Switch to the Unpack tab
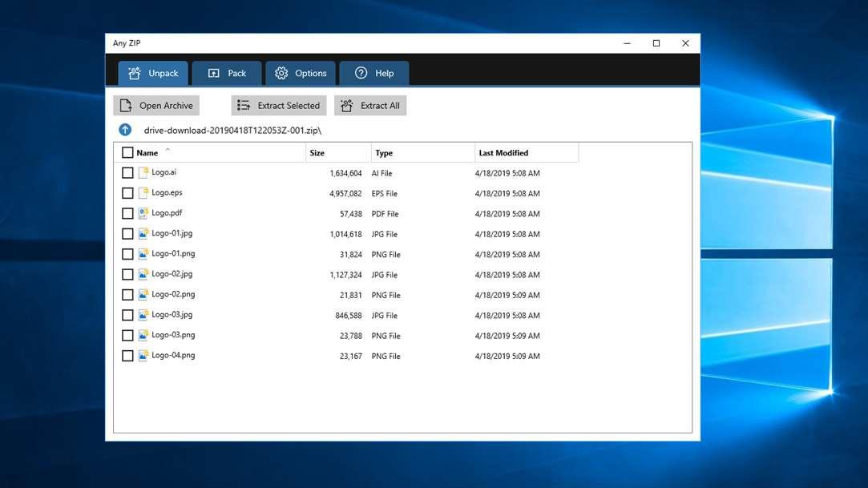 [153, 73]
